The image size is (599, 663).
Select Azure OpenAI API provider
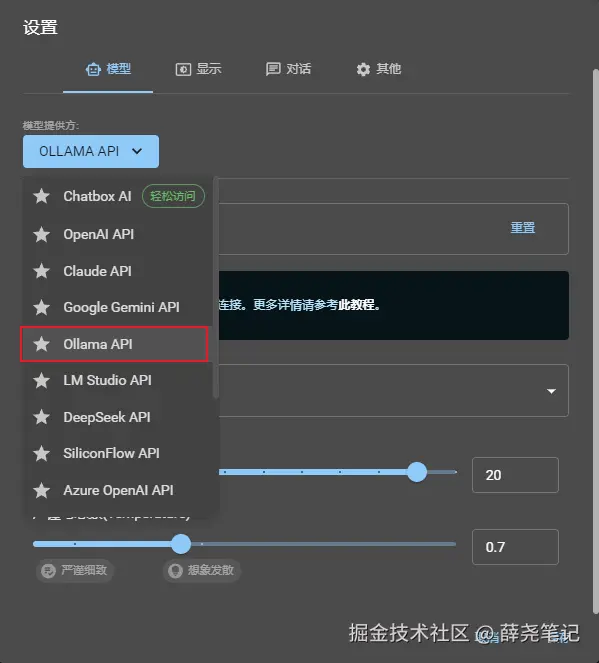(118, 490)
